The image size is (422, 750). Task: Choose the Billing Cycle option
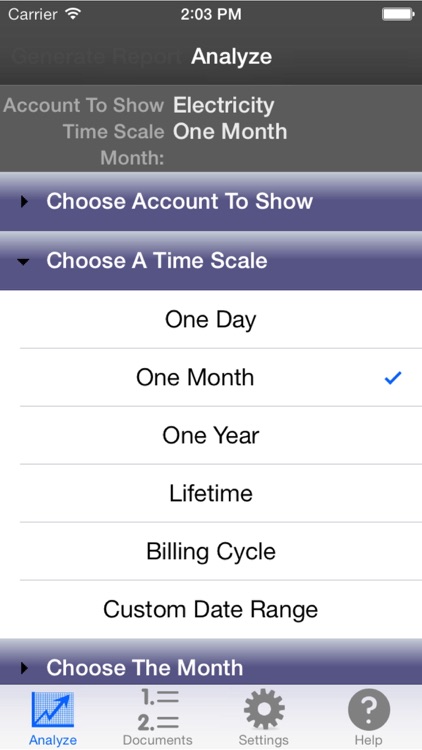coord(211,551)
